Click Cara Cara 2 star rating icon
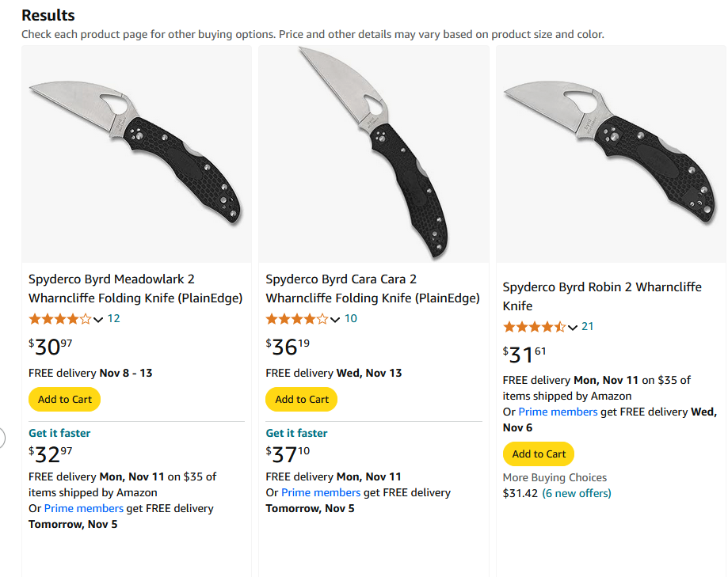Image resolution: width=728 pixels, height=577 pixels. pos(296,319)
